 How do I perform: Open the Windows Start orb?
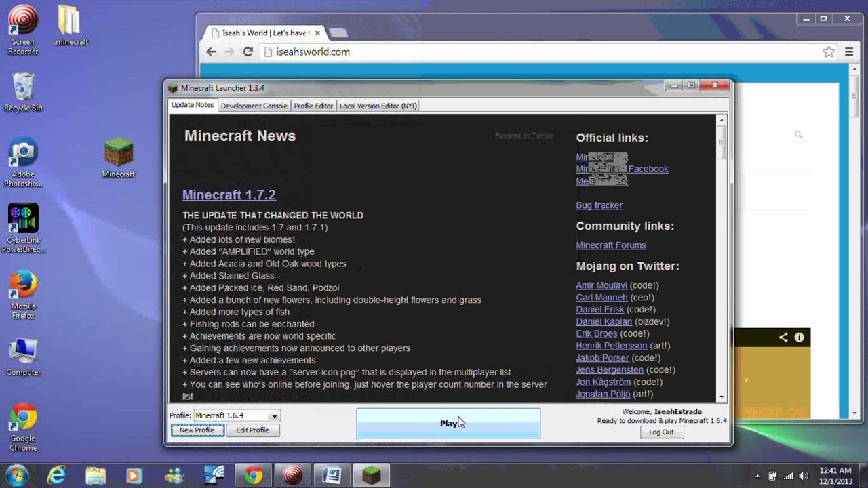coord(16,475)
